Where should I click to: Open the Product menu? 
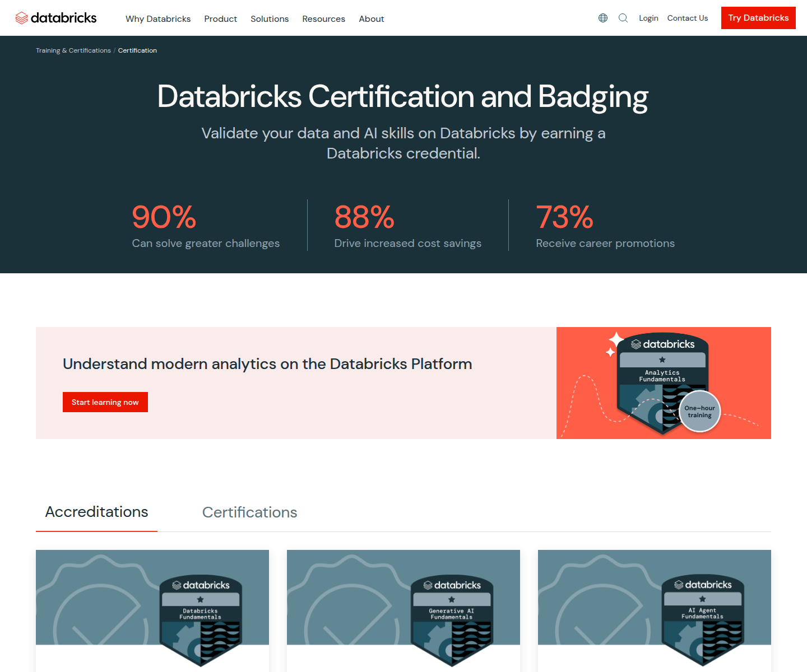(x=221, y=18)
